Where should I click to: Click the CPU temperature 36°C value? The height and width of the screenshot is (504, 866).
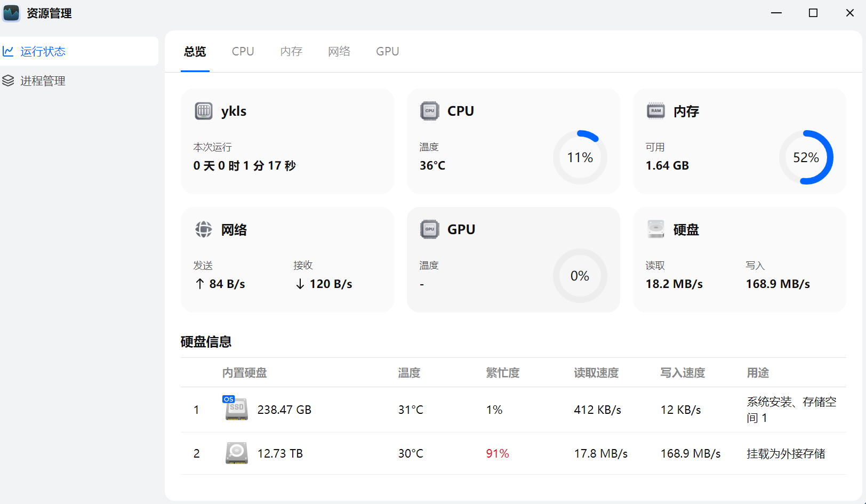(x=432, y=165)
